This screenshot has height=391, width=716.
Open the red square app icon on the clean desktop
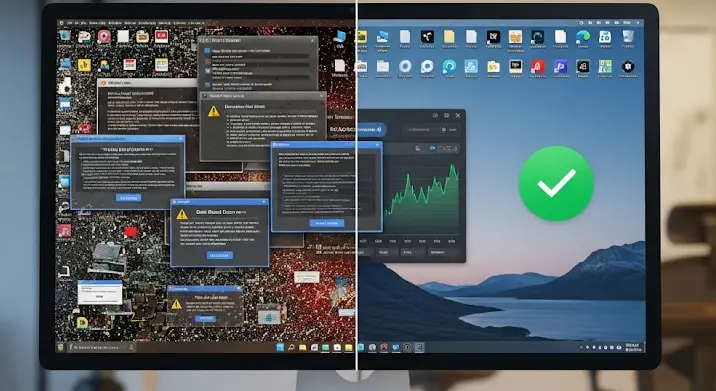click(x=538, y=67)
